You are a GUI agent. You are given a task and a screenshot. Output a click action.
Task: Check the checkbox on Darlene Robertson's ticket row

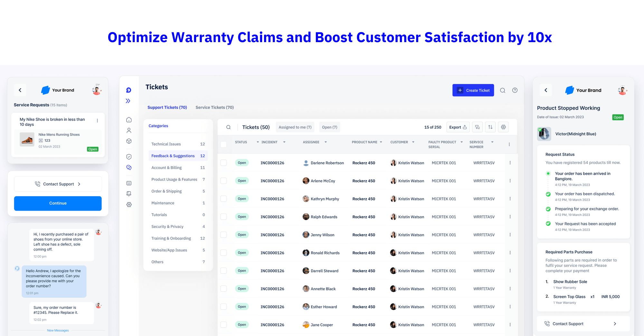[x=223, y=163]
